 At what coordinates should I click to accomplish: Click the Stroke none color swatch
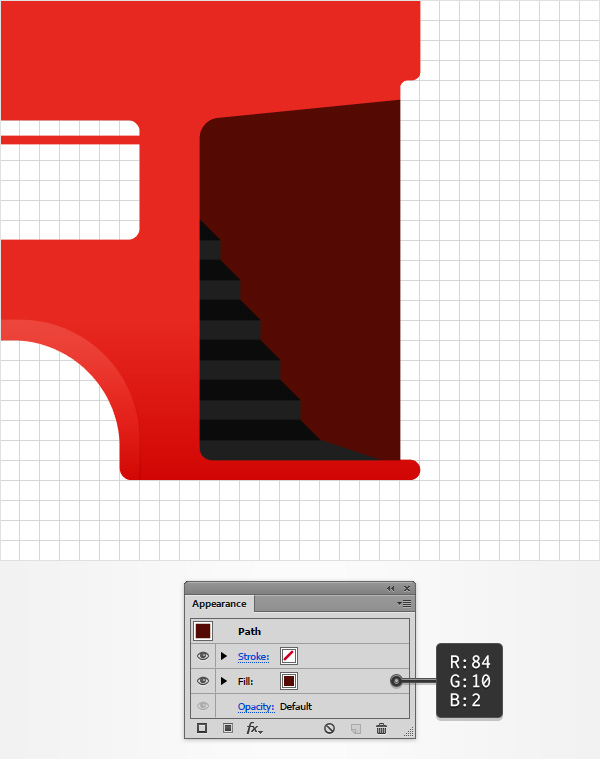(x=289, y=656)
